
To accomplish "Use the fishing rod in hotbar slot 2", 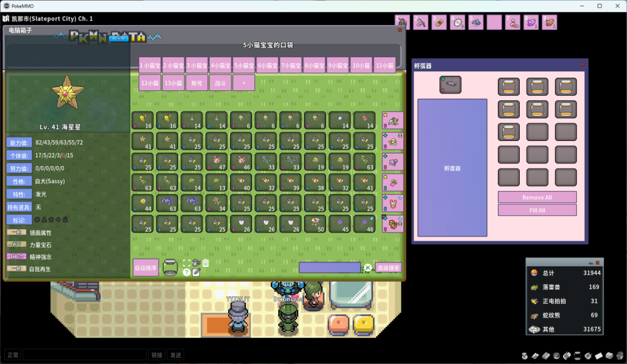I will pos(421,23).
